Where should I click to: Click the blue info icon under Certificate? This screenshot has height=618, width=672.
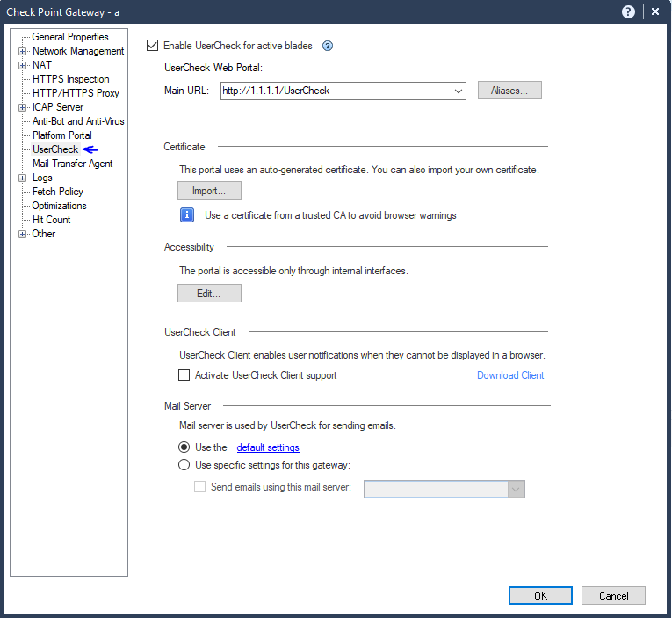(187, 214)
